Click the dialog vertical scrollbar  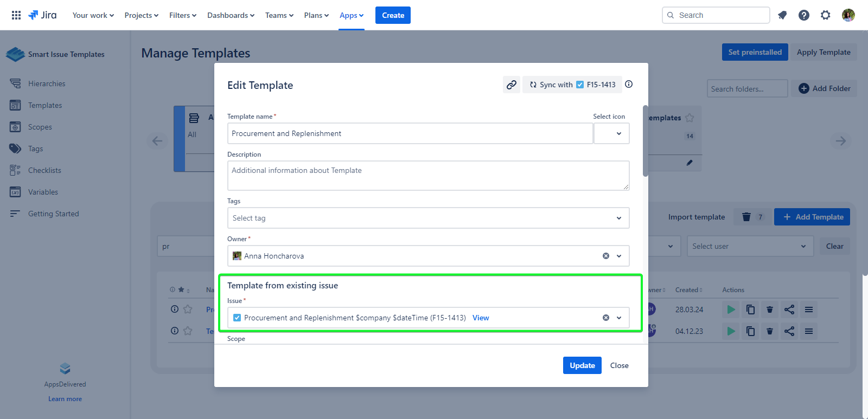point(645,141)
